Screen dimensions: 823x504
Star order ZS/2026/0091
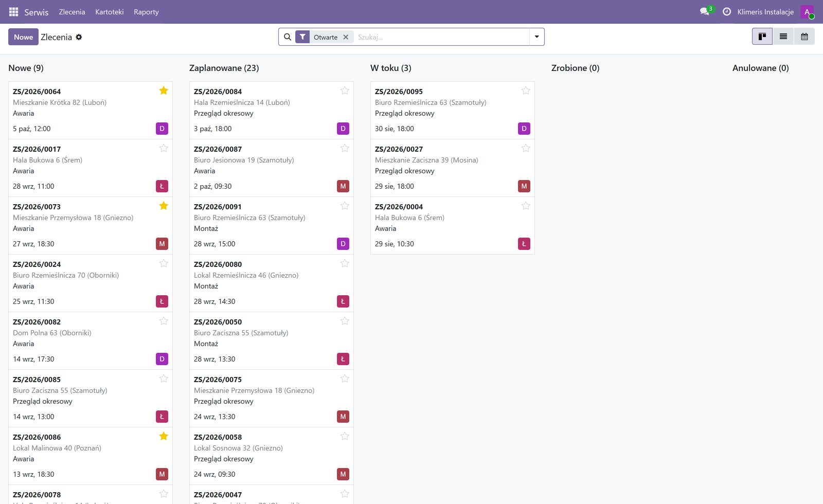(345, 206)
